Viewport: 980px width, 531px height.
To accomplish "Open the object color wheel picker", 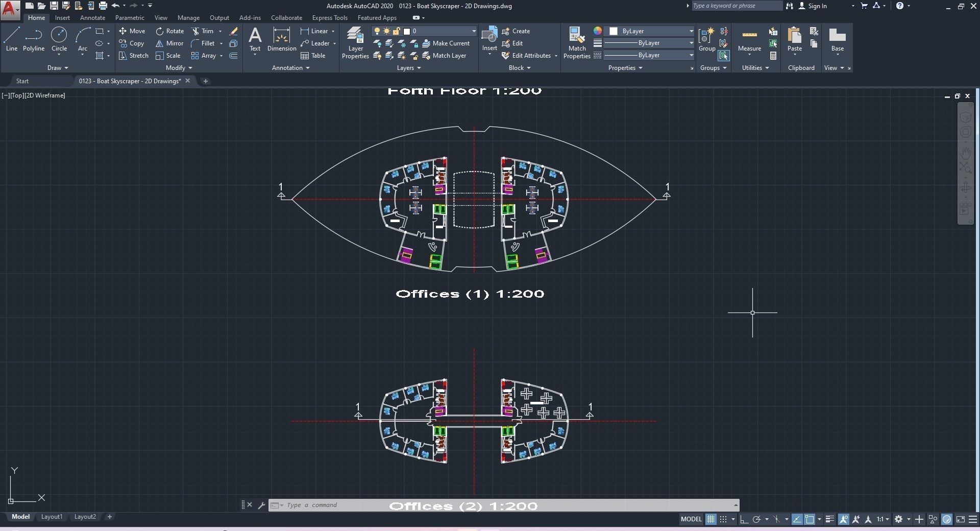I will click(x=598, y=31).
